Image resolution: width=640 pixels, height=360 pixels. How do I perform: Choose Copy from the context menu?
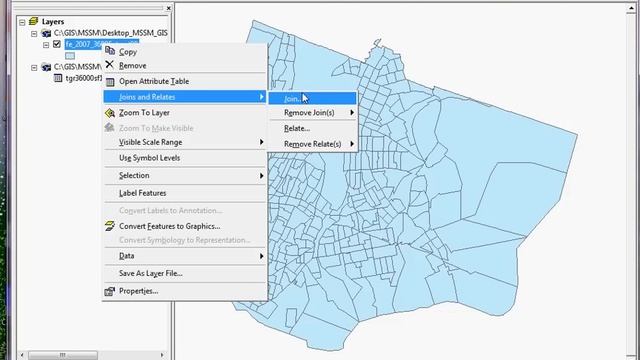coord(185,51)
